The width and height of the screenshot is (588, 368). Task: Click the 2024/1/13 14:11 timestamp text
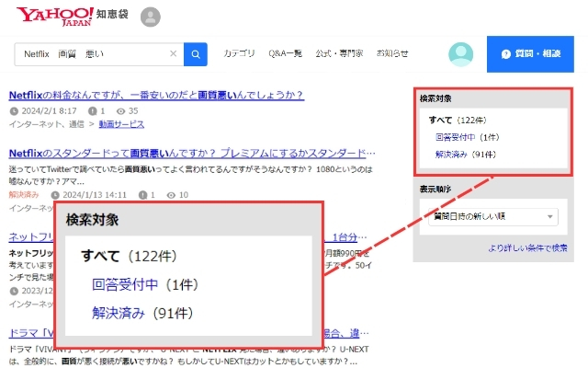pos(95,195)
